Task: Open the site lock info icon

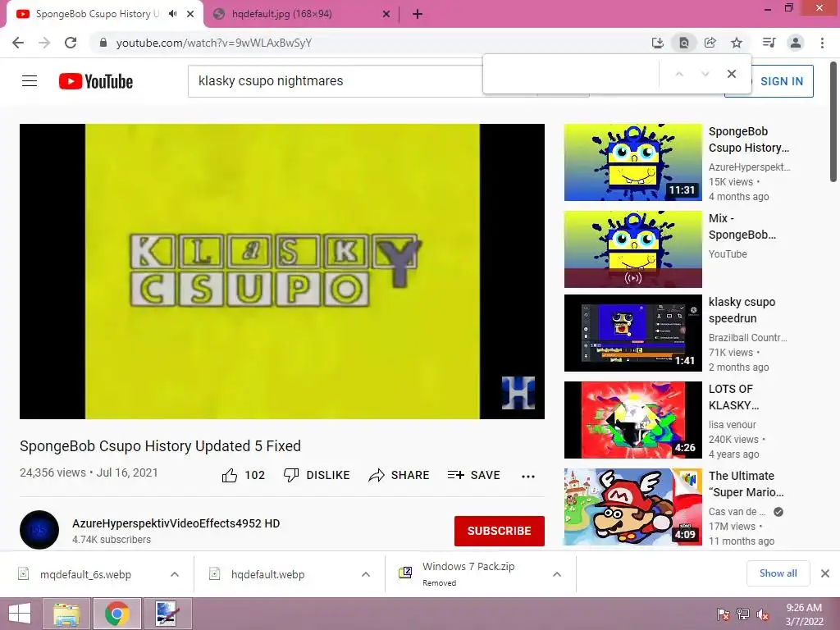Action: pos(103,43)
